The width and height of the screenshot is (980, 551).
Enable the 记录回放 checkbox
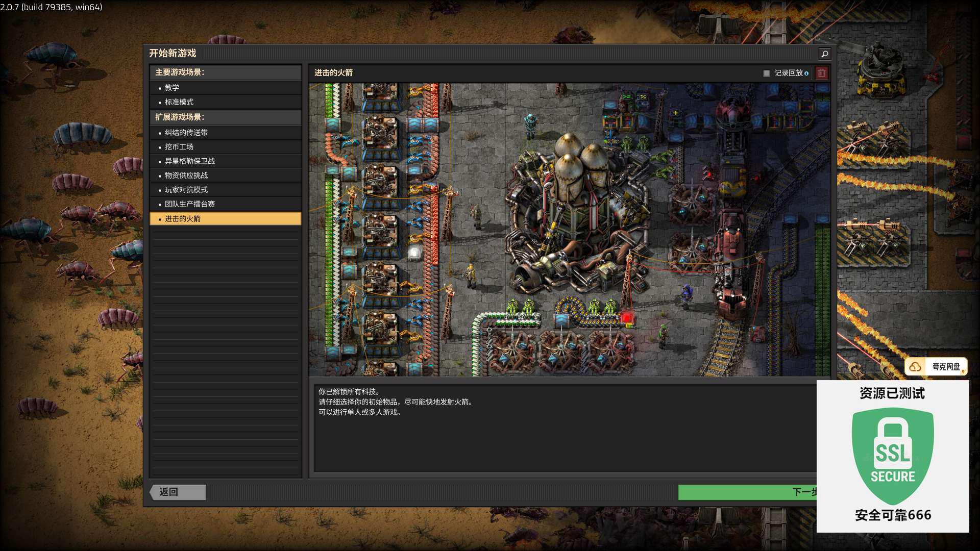(x=766, y=73)
